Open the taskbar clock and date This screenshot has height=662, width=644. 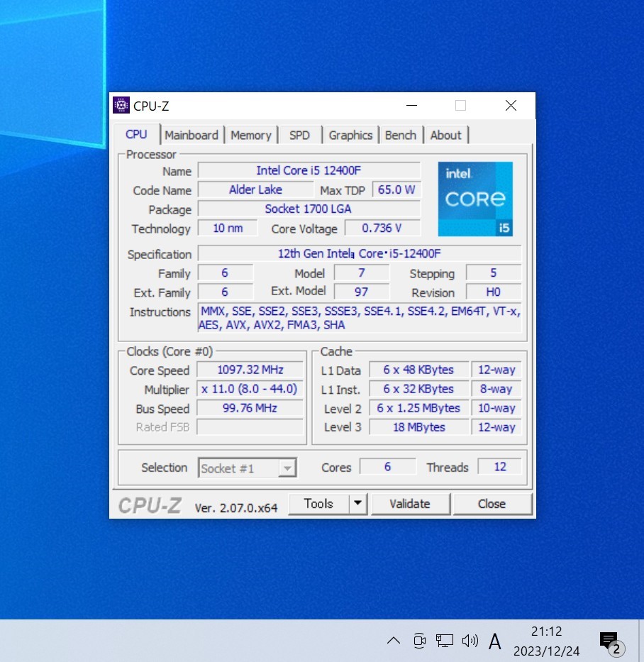tap(547, 641)
